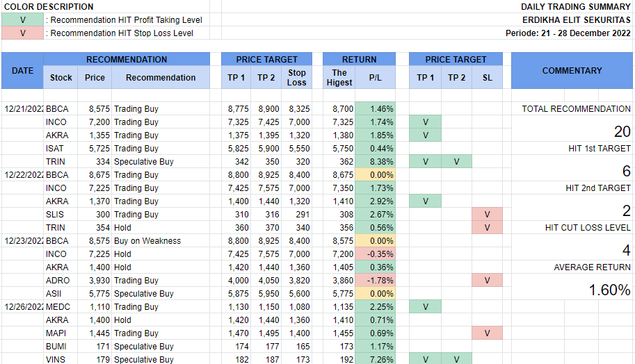Select the COMMENTARY header cell

click(572, 71)
